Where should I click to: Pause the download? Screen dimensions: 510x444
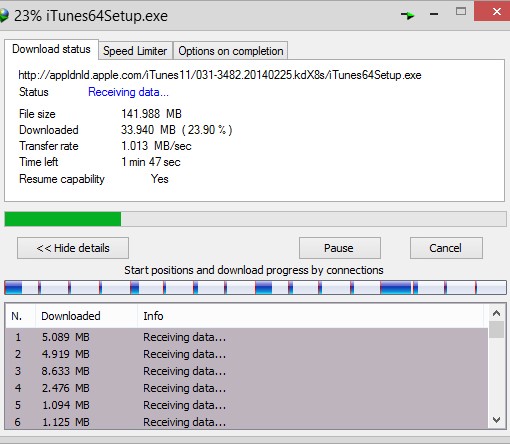point(339,248)
